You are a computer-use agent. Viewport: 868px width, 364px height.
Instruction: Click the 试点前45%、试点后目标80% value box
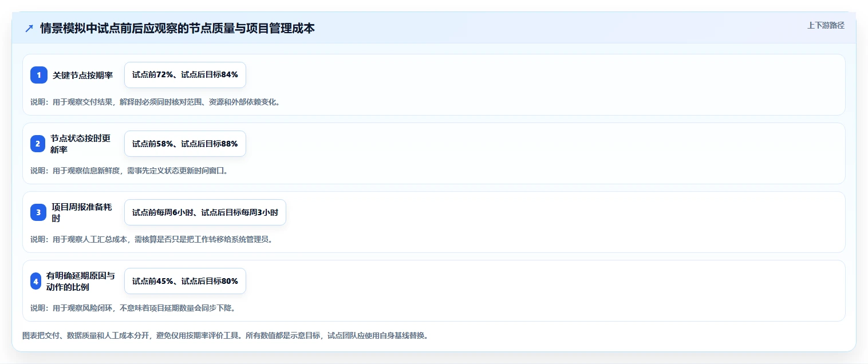click(185, 281)
